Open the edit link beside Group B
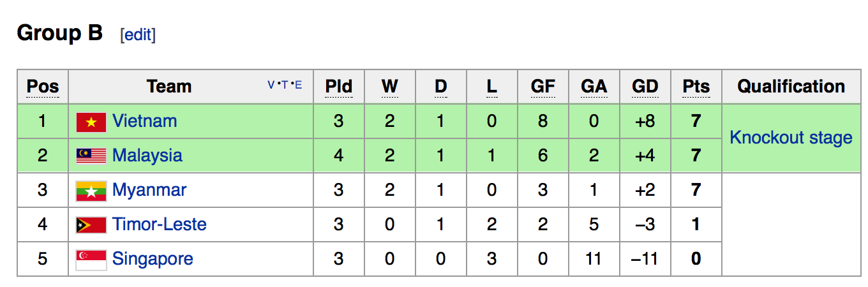The width and height of the screenshot is (868, 287). tap(138, 34)
